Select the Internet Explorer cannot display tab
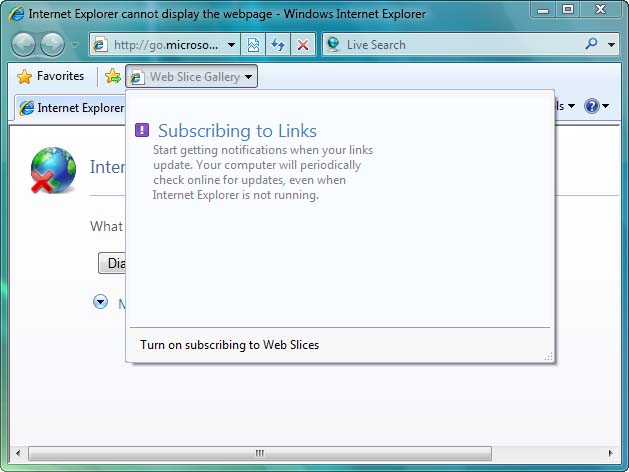629x472 pixels. [x=70, y=108]
